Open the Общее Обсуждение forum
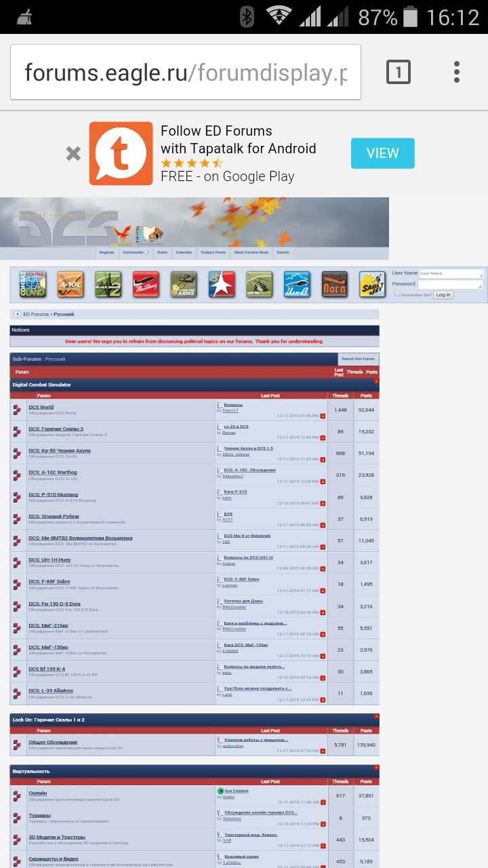Screen dimensions: 488x868 [53, 742]
